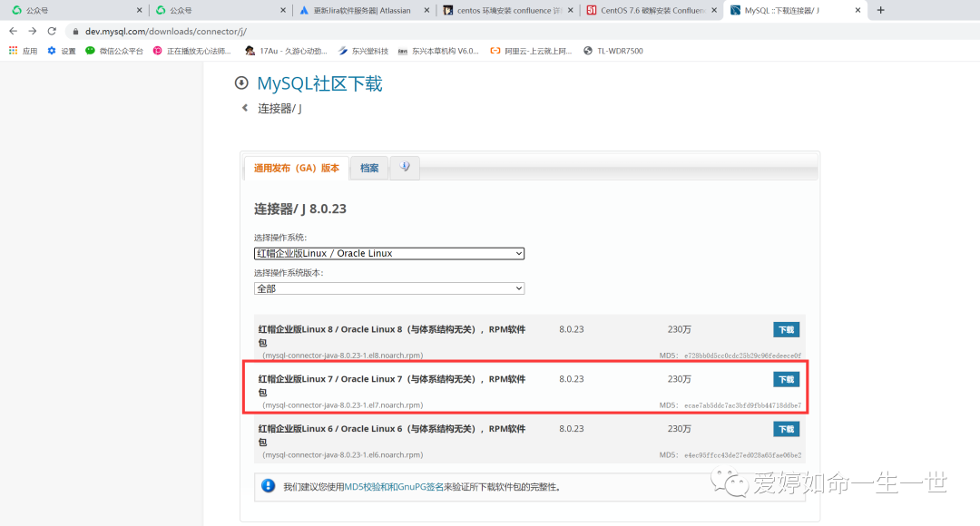
Task: Reload the page with the refresh icon
Action: [x=52, y=31]
